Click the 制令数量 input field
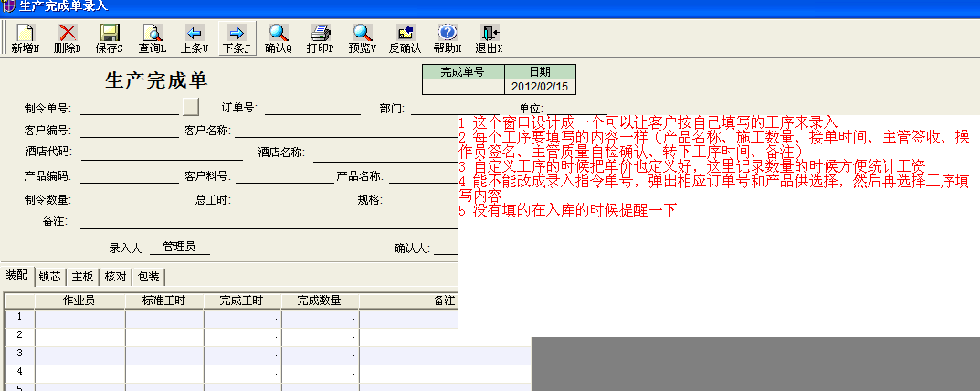980x391 pixels. click(x=130, y=199)
